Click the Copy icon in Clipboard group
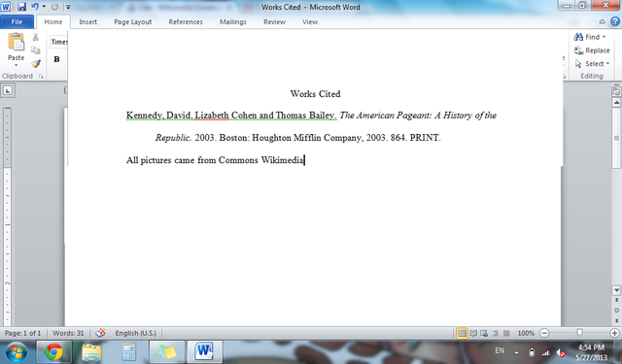 click(x=36, y=50)
